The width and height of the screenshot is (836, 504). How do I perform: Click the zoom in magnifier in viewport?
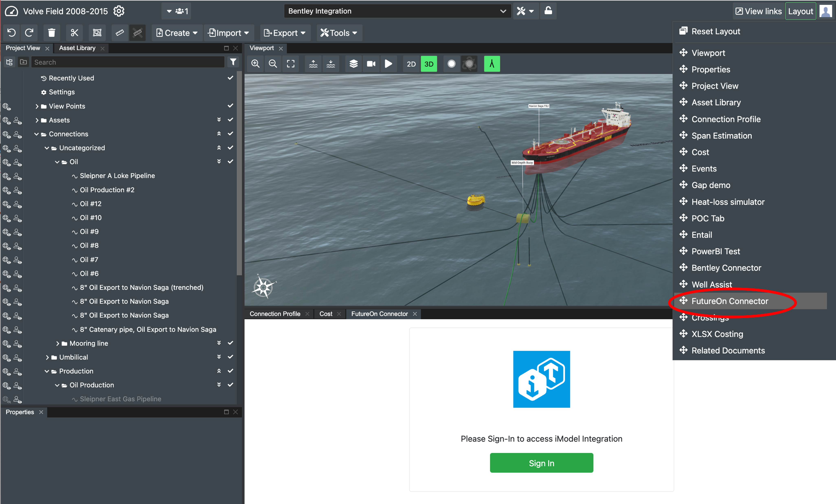[x=256, y=64]
